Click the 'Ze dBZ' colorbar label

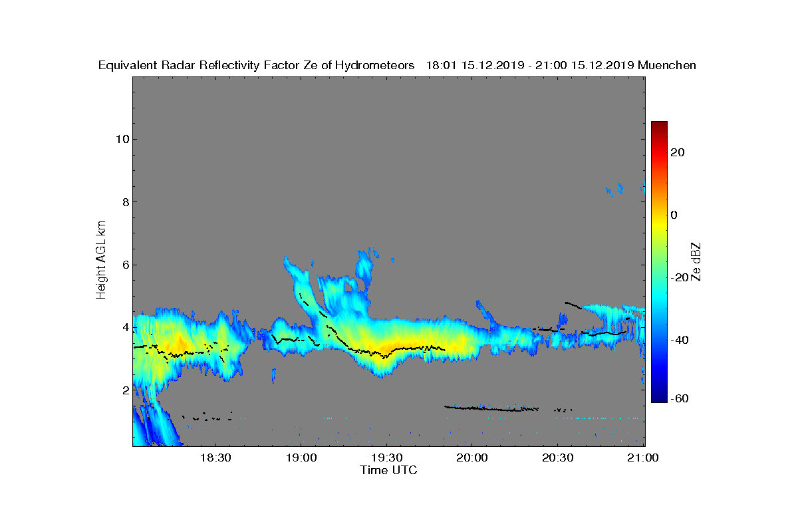pyautogui.click(x=696, y=262)
